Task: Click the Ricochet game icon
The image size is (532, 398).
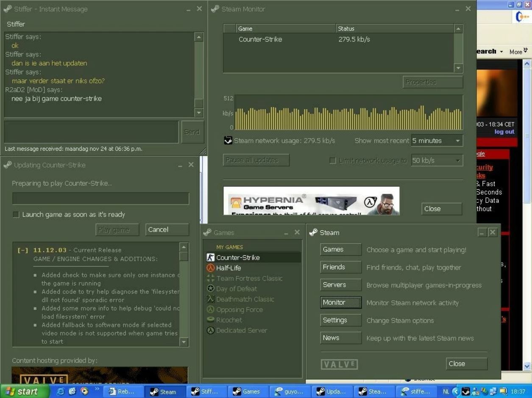Action: 211,320
